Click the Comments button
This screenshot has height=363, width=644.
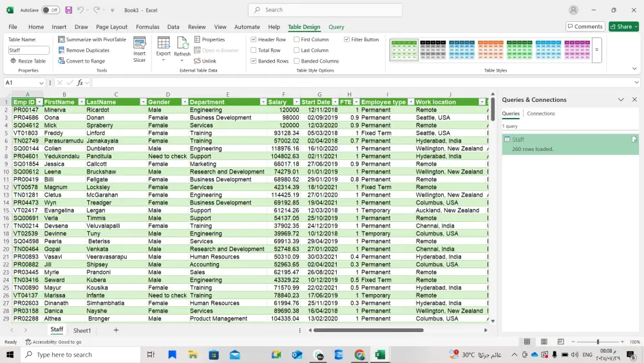click(585, 26)
